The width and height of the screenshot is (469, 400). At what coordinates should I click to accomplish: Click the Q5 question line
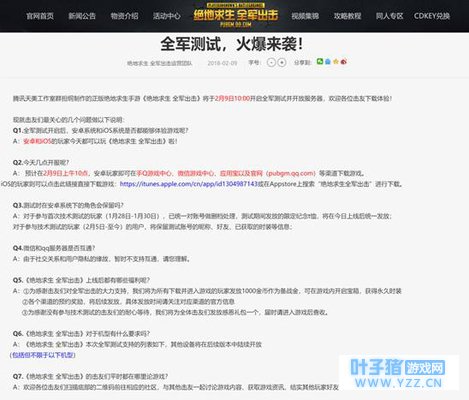81,280
